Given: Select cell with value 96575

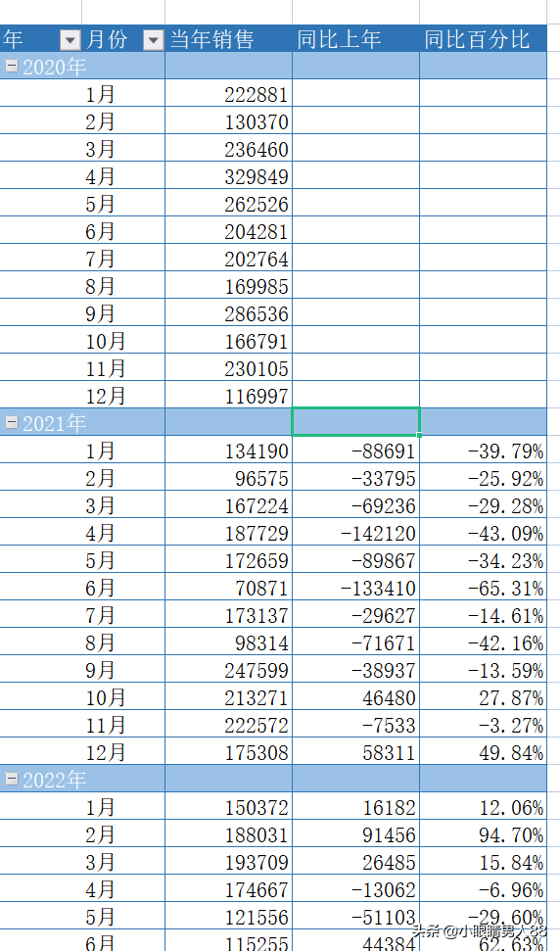Looking at the screenshot, I should [x=228, y=478].
